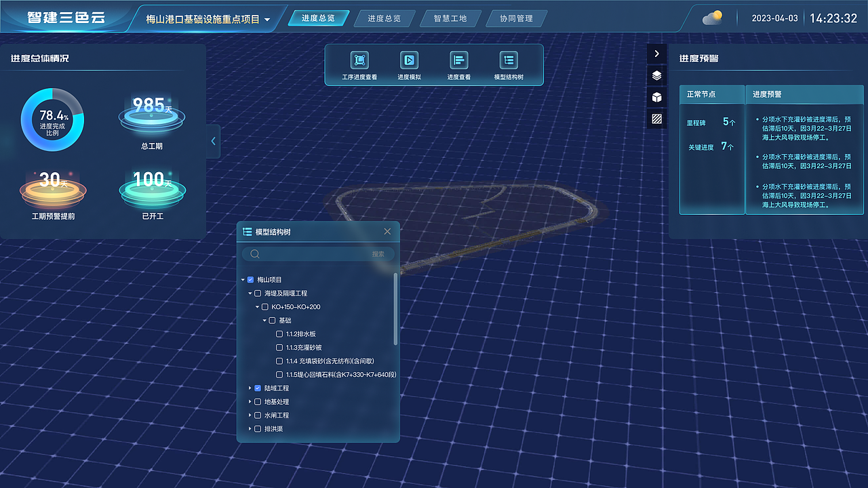Viewport: 868px width, 488px height.
Task: Open the layers icon in right sidebar
Action: click(656, 75)
